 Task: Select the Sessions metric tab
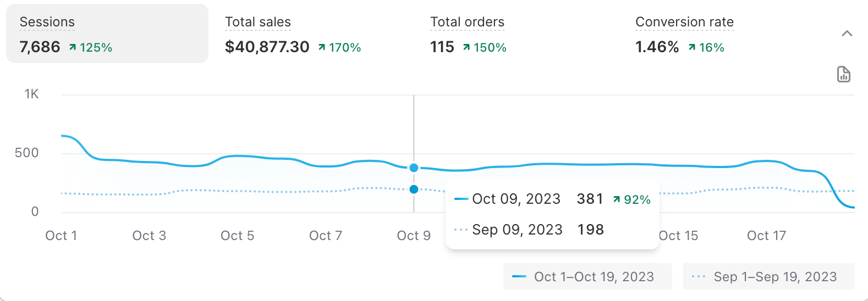pyautogui.click(x=107, y=34)
